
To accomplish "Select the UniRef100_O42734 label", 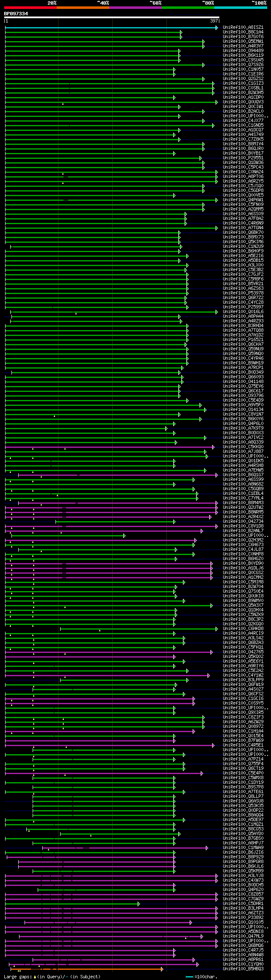I will 243,522.
